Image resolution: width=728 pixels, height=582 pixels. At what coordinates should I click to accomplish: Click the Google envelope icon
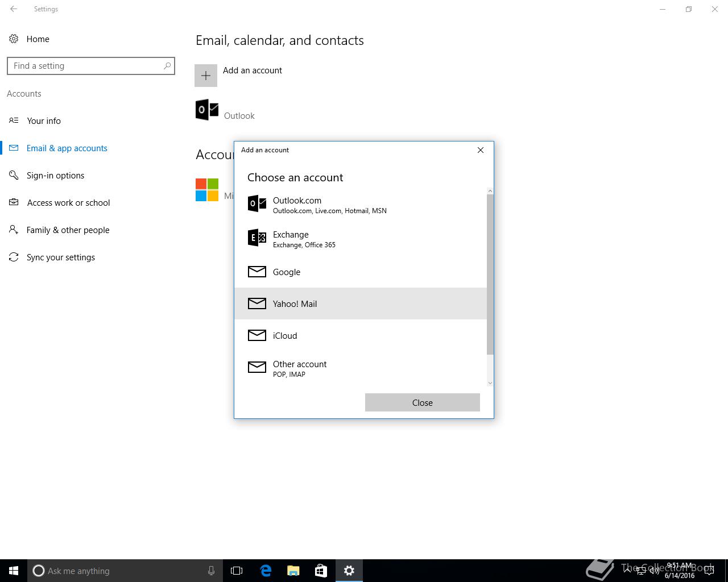coord(257,272)
